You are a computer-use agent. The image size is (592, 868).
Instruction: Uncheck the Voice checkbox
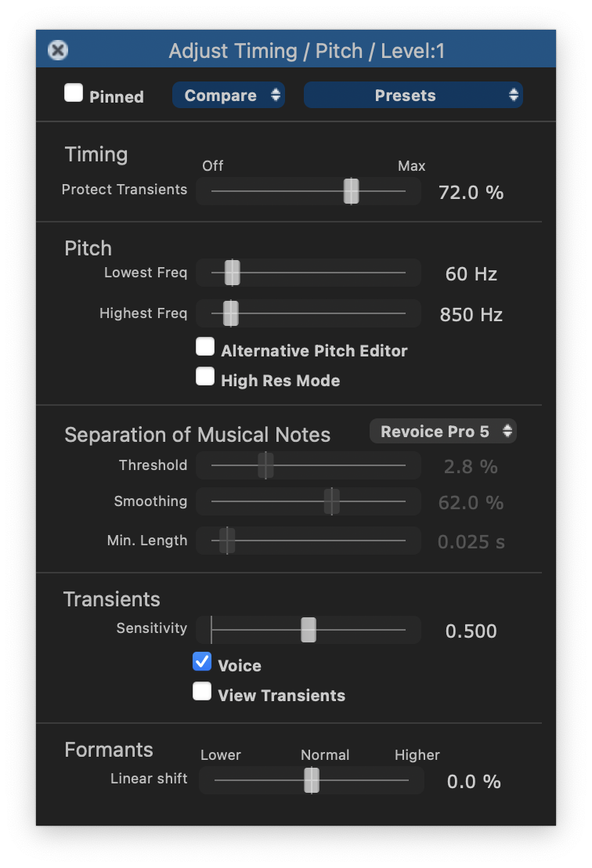tap(202, 663)
